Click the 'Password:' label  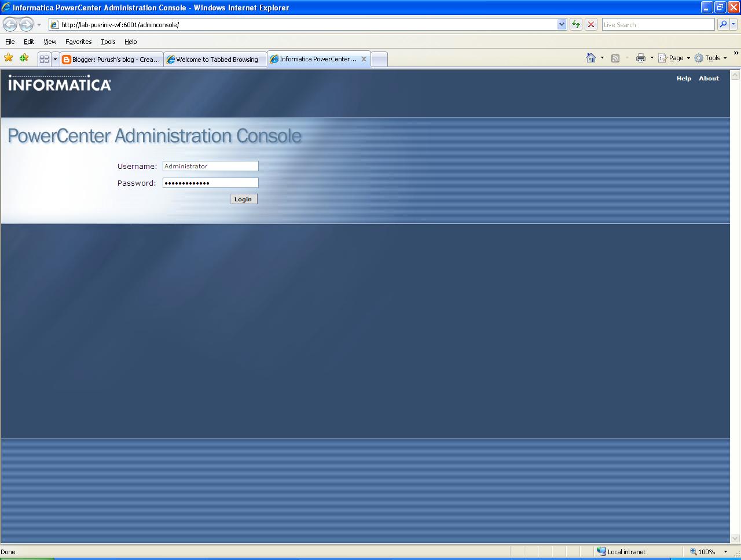pos(137,183)
